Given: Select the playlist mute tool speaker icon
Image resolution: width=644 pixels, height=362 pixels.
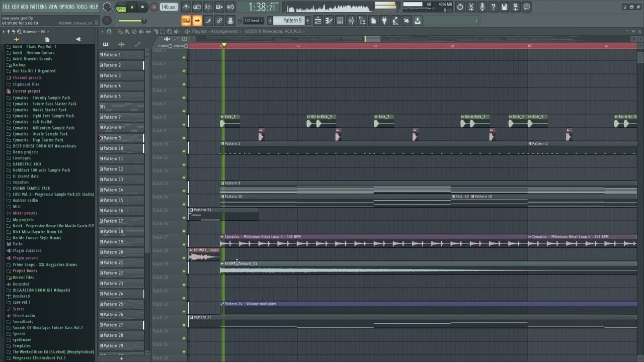Looking at the screenshot, I should 141,32.
